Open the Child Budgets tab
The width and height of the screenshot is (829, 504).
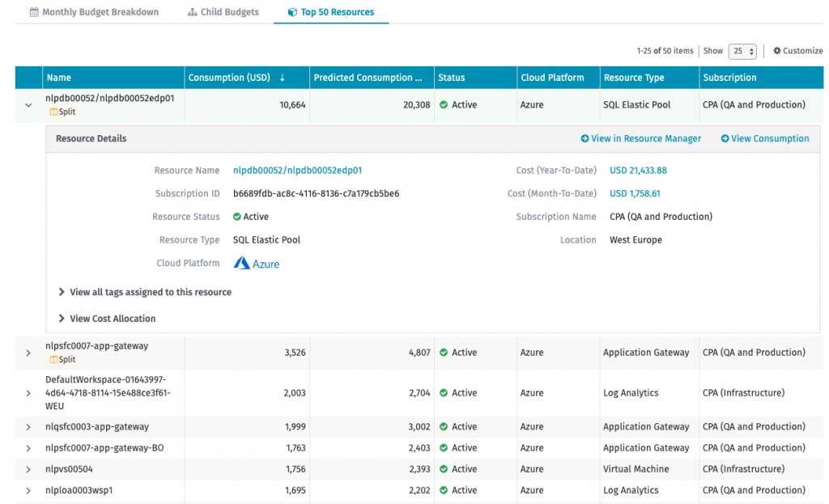click(223, 12)
